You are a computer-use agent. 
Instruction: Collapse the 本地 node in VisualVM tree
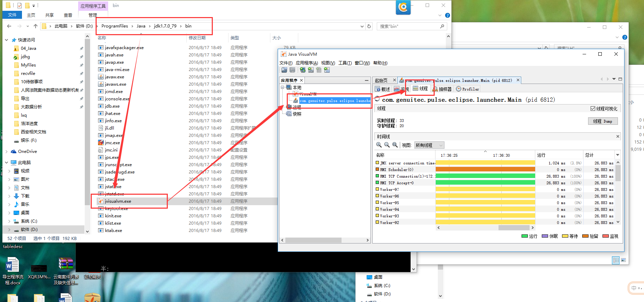pyautogui.click(x=283, y=87)
